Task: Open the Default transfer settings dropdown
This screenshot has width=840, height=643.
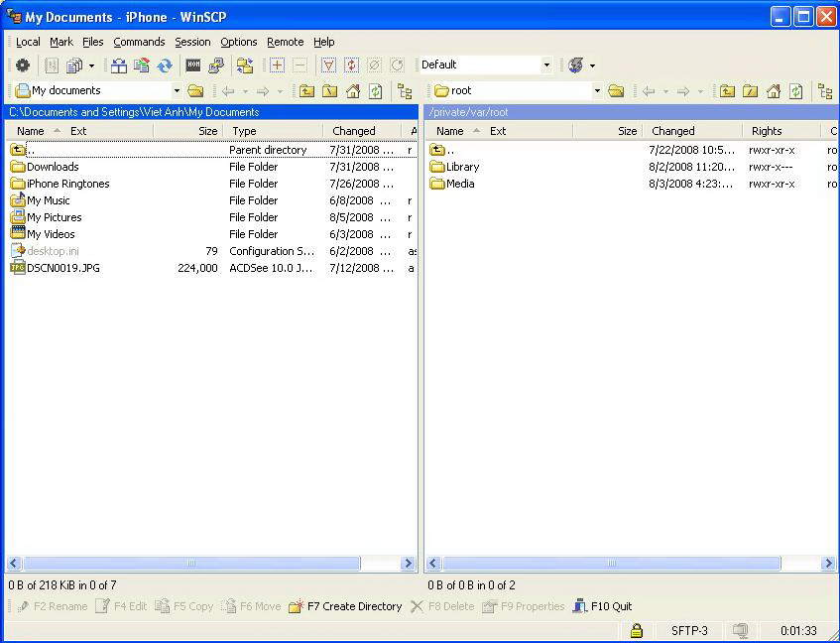Action: (x=546, y=64)
